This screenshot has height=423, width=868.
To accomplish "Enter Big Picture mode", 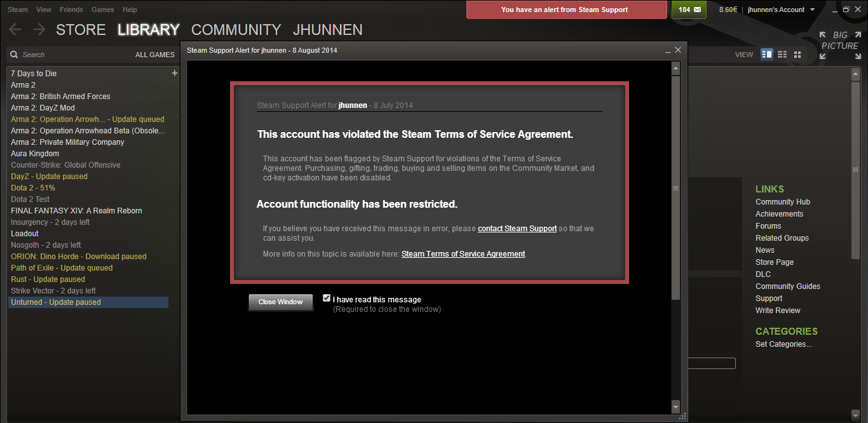I will (x=839, y=45).
